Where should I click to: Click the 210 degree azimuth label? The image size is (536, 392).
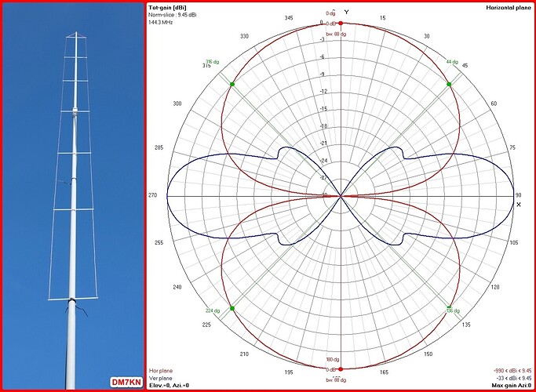pos(244,354)
